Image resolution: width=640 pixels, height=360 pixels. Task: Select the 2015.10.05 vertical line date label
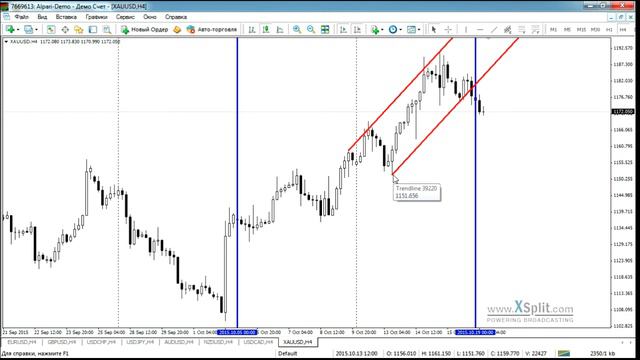pyautogui.click(x=237, y=333)
